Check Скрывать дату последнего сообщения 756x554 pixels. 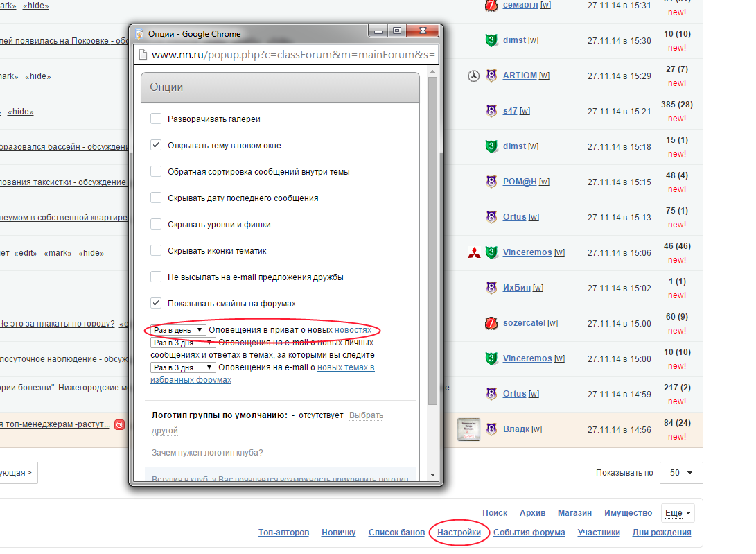(156, 198)
